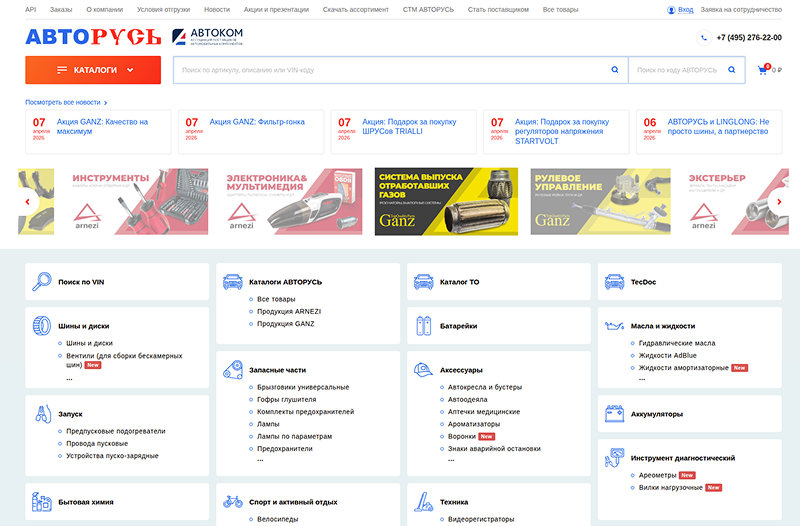Show previous banner with left carousel arrow
The width and height of the screenshot is (800, 526).
pyautogui.click(x=28, y=202)
